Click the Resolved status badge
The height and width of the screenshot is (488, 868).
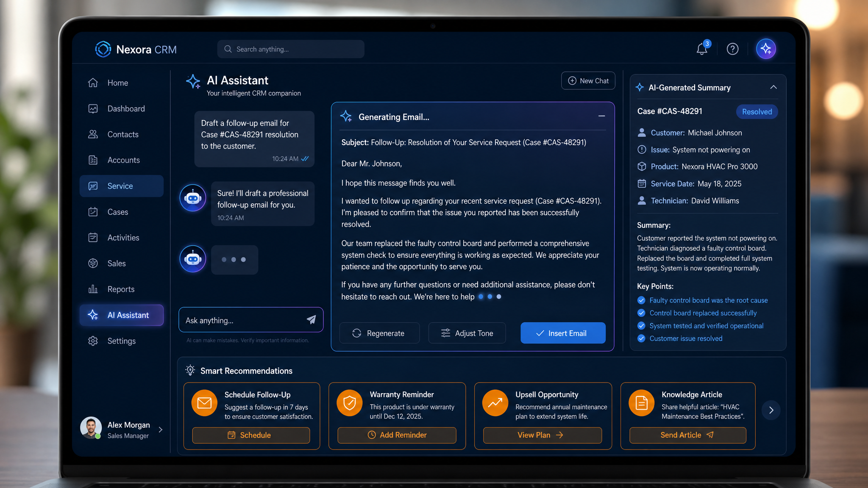click(757, 112)
